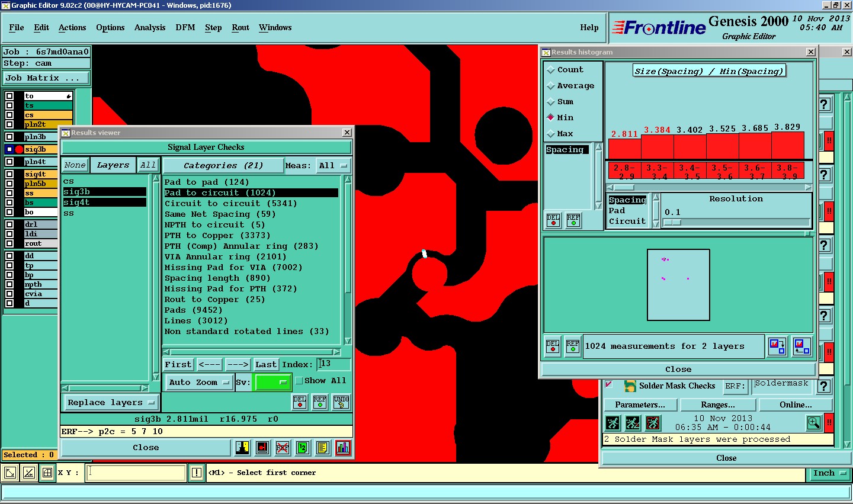
Task: Select the Average radio button
Action: click(x=551, y=86)
